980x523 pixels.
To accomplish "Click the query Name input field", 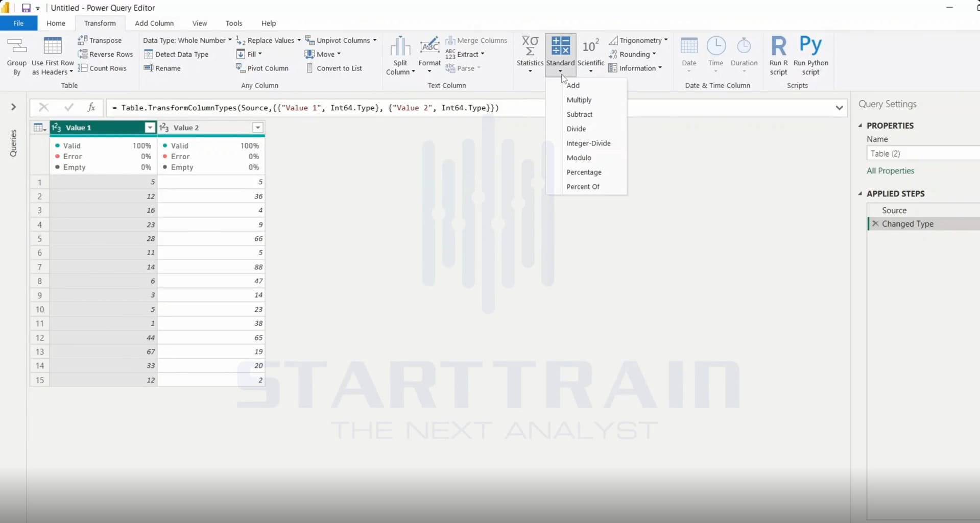I will coord(923,154).
